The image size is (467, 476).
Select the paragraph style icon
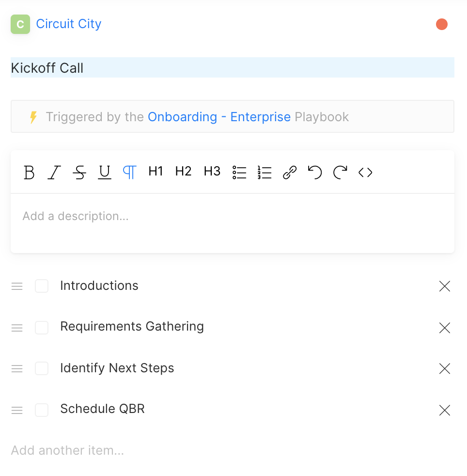point(130,173)
